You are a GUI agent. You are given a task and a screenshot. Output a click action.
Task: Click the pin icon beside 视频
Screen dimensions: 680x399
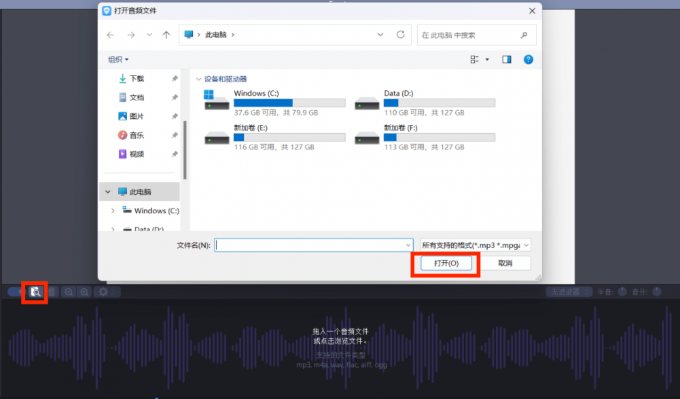(x=174, y=154)
